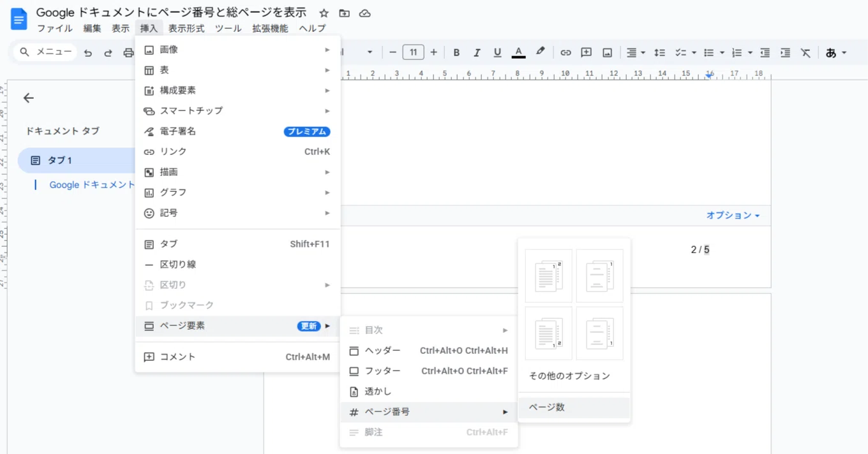Decrease indent
Screen dimensions: 868x454
[765, 52]
